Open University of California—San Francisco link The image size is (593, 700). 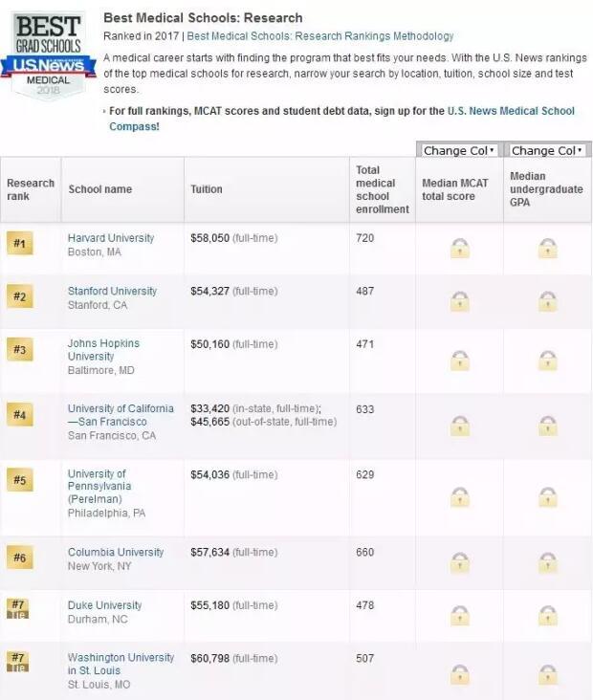[x=121, y=415]
